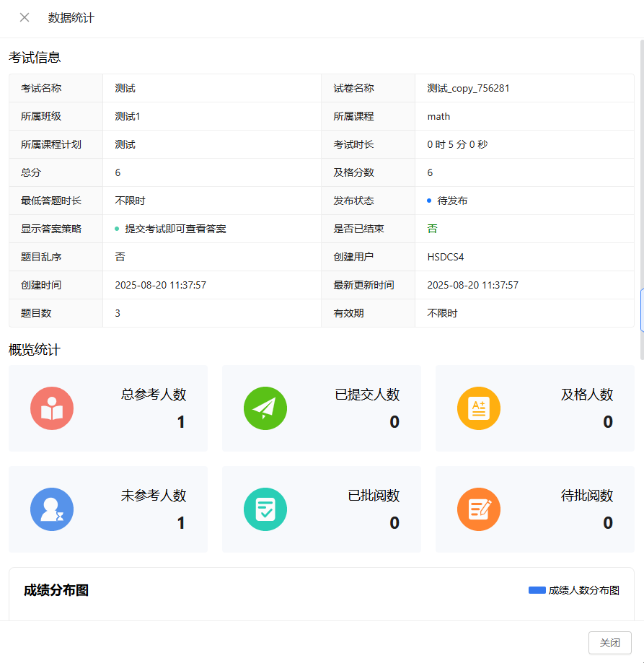Click the 总参考人数 count value
The image size is (644, 663).
181,422
